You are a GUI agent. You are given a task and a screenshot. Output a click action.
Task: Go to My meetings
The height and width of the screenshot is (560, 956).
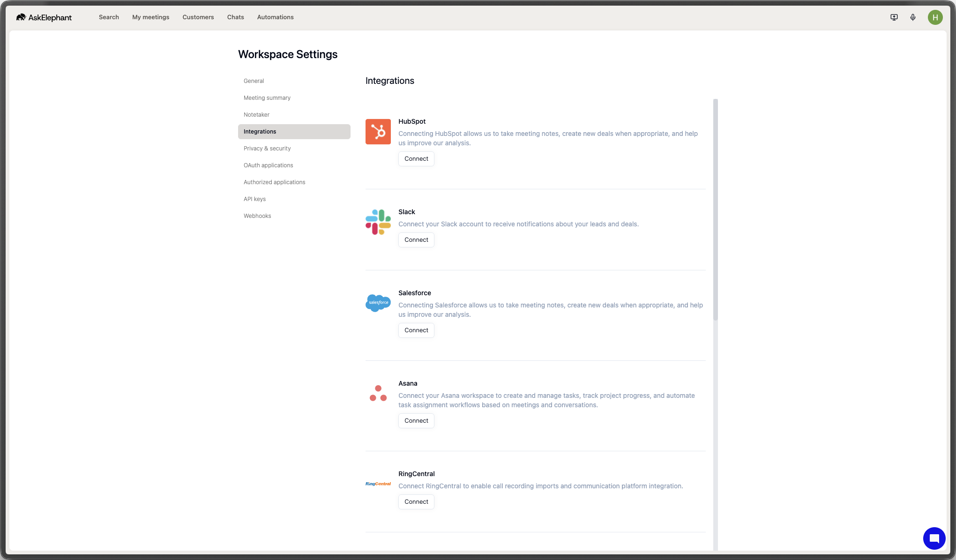[x=151, y=17]
